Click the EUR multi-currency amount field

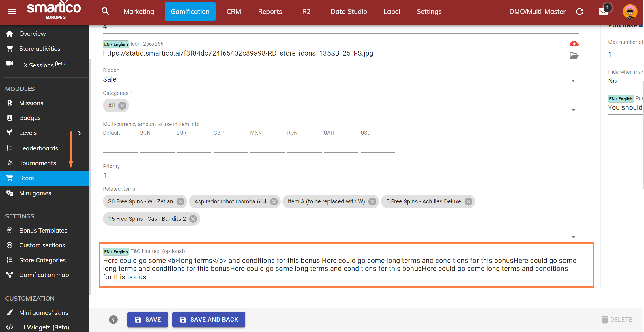pos(194,147)
